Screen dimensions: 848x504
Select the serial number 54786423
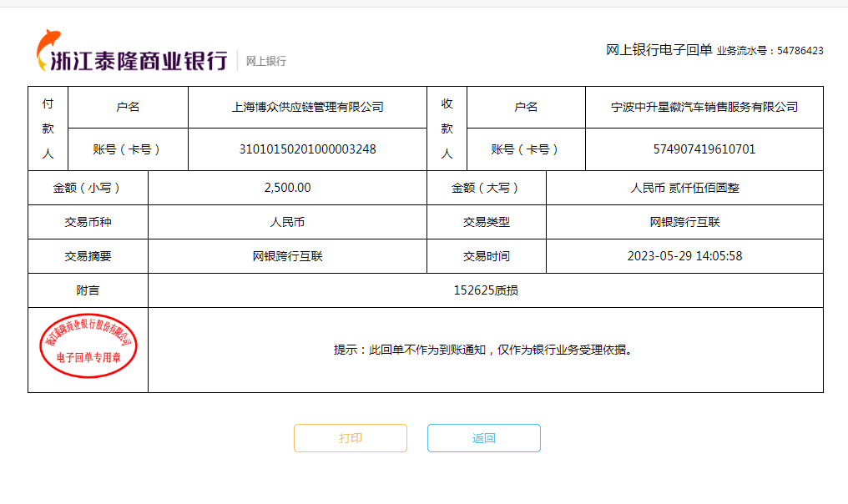tap(800, 51)
